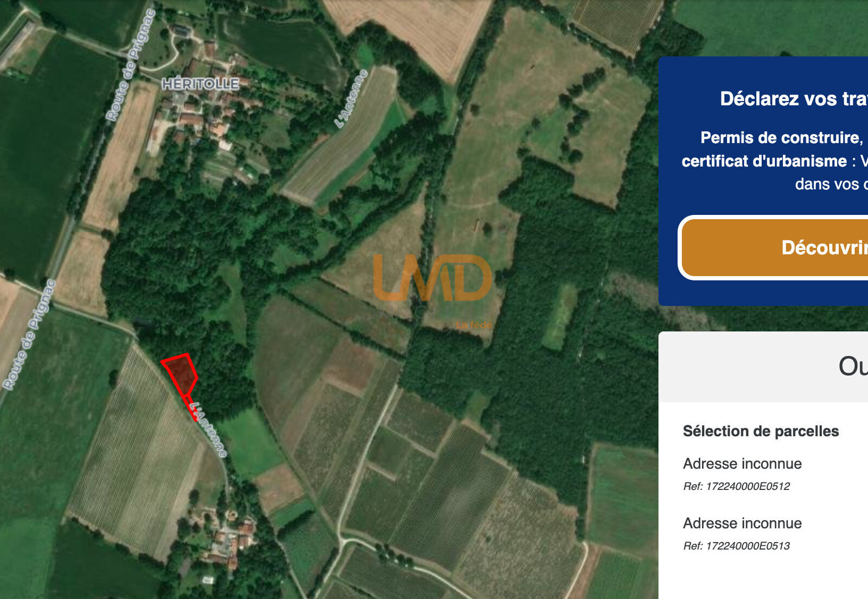Click lower Route de Prignac road label
The height and width of the screenshot is (599, 868).
coord(29,334)
